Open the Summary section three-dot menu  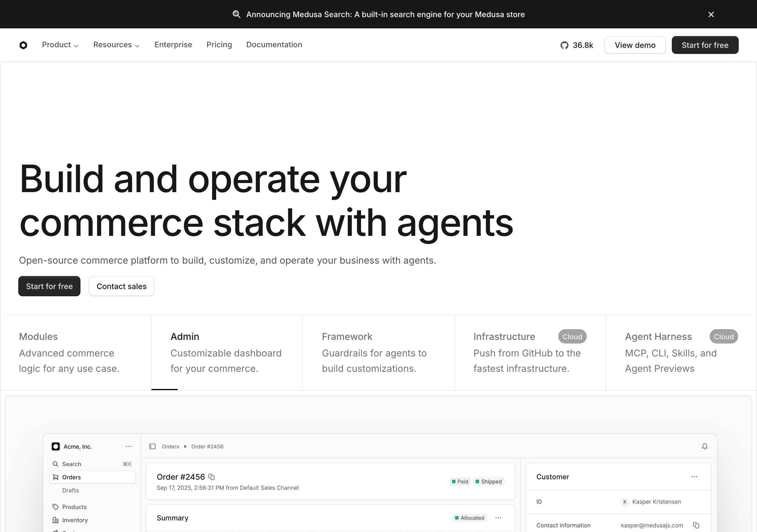pos(498,518)
